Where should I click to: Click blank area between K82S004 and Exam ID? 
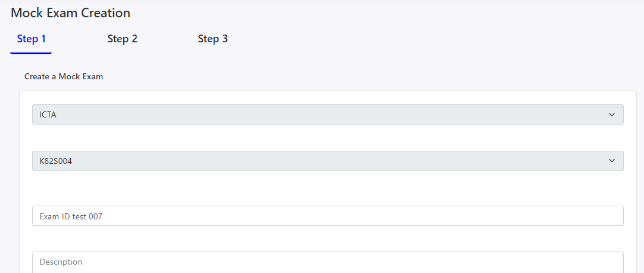coord(327,188)
